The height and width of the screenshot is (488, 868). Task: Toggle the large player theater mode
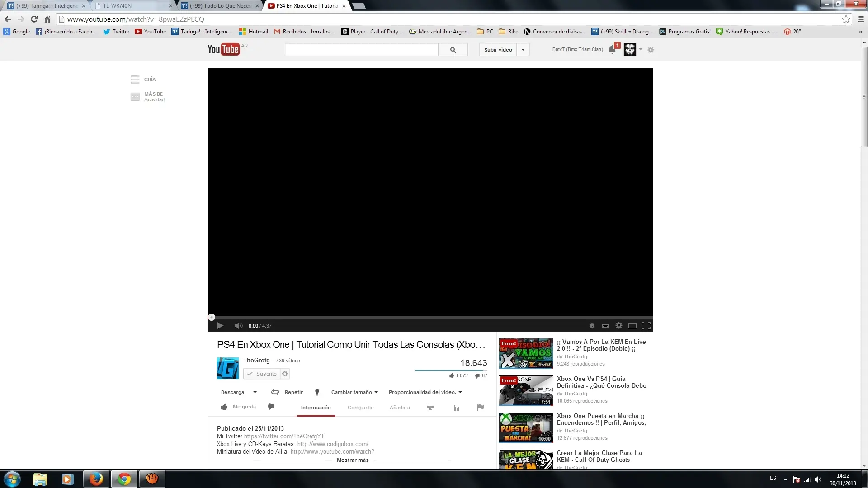click(x=632, y=326)
